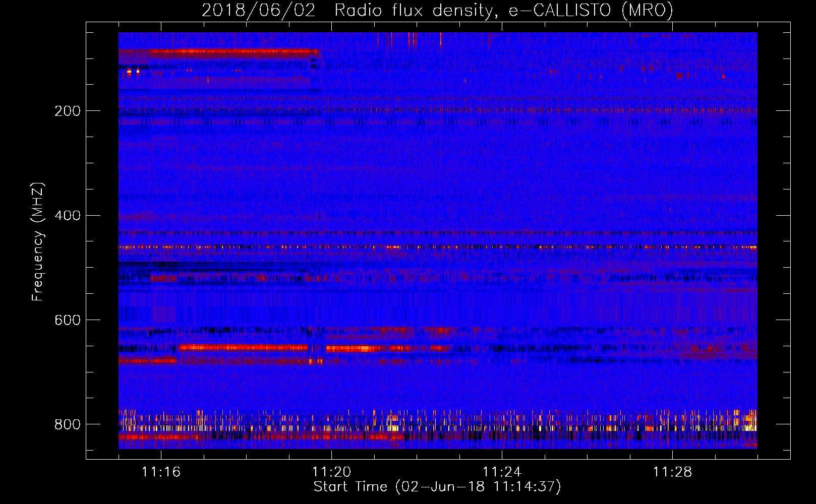Click the 11:16 time tick label
Viewport: 816px width, 504px height.
point(161,472)
